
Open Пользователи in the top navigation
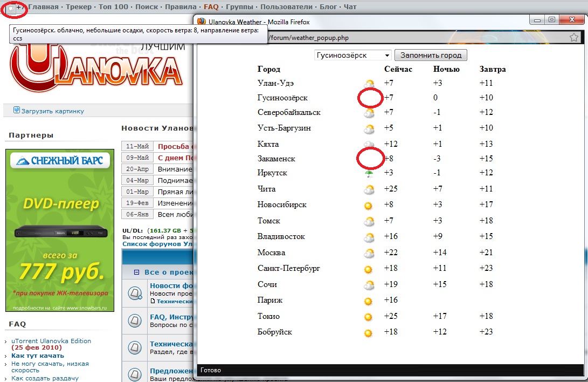(287, 7)
